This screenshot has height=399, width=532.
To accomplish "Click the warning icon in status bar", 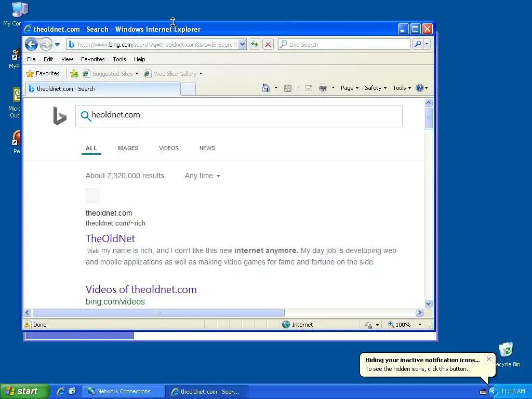I will click(x=28, y=324).
